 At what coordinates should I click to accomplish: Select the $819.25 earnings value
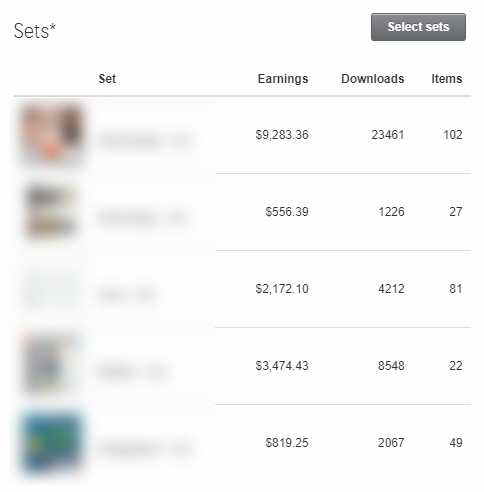287,443
